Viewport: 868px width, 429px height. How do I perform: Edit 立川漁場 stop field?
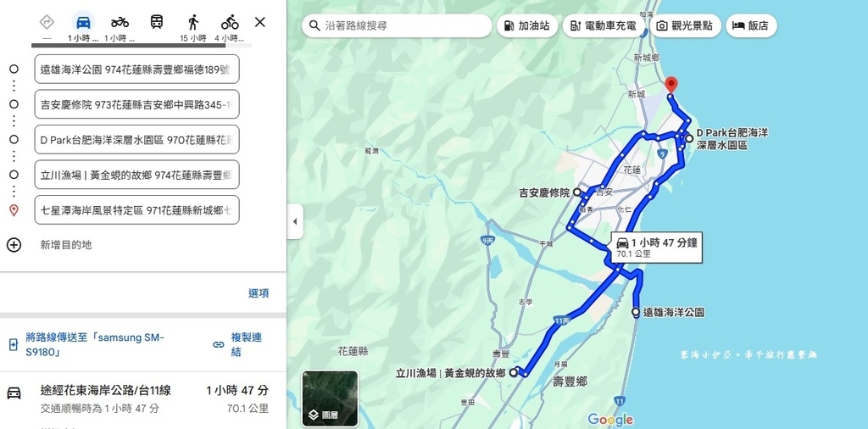coord(136,175)
